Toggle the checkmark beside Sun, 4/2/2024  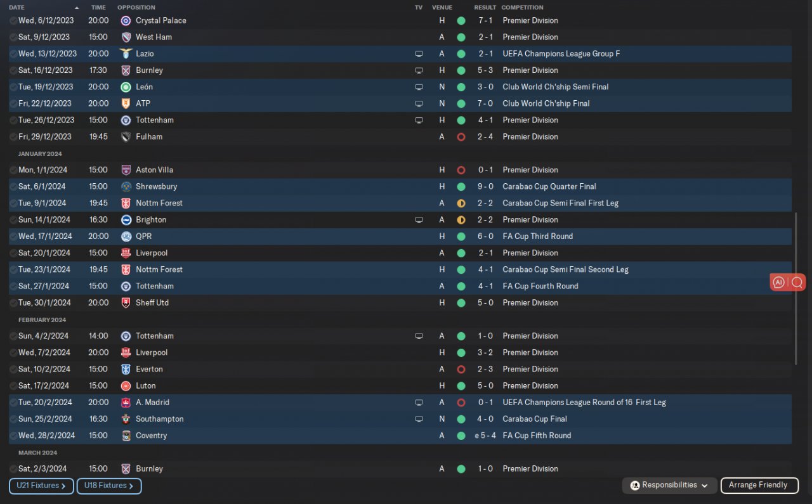pos(13,336)
